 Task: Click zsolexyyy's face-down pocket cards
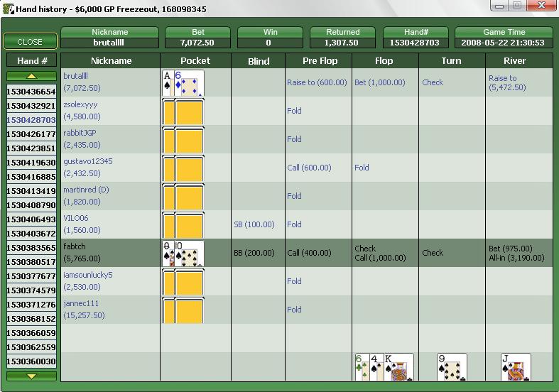[183, 111]
